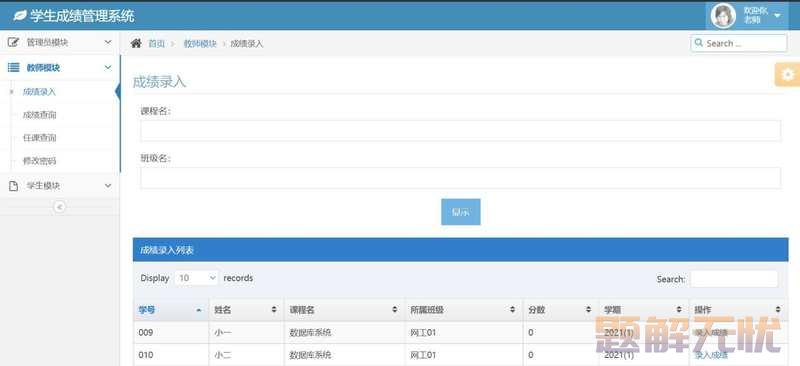Image resolution: width=800 pixels, height=366 pixels.
Task: Click the admin module edit icon
Action: click(14, 42)
